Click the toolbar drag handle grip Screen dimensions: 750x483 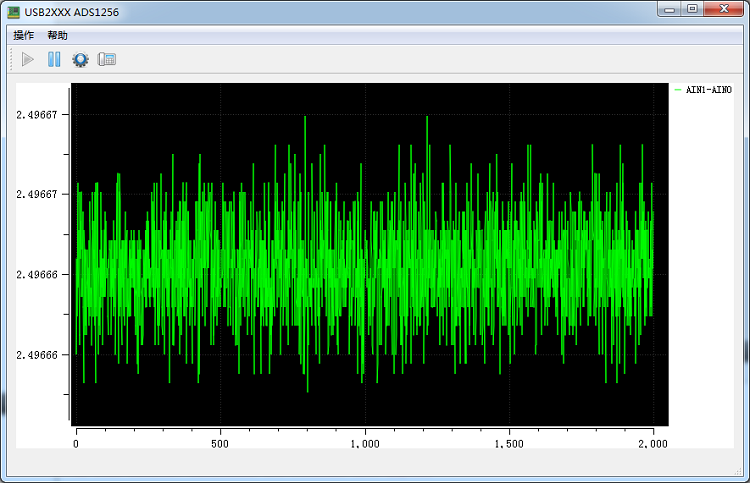tap(11, 59)
